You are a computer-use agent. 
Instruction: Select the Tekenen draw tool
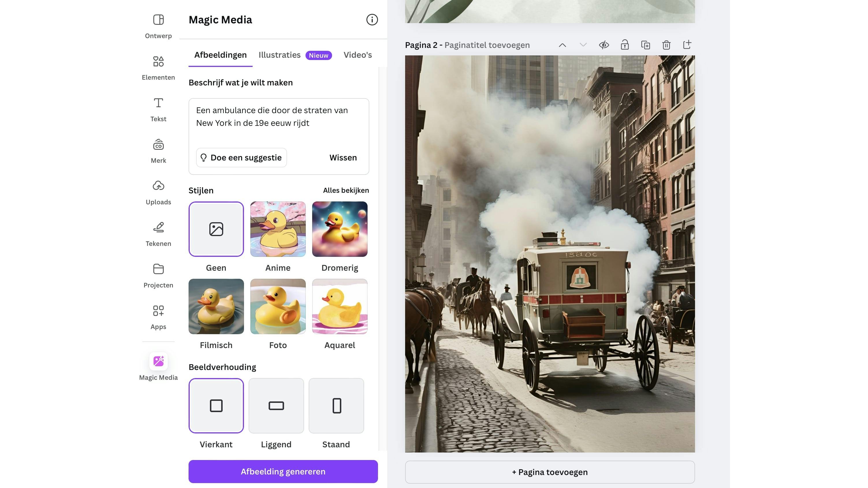[x=158, y=234]
